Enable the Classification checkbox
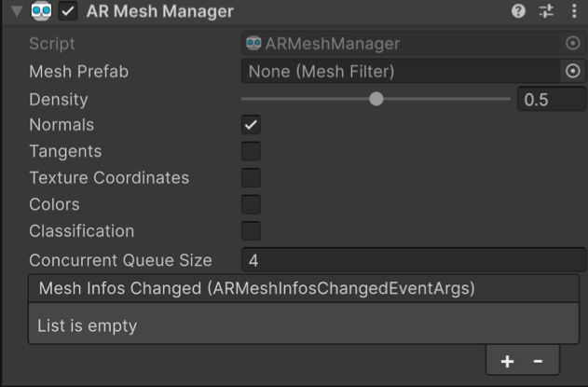Screen dimensions: 588x387 coord(251,230)
